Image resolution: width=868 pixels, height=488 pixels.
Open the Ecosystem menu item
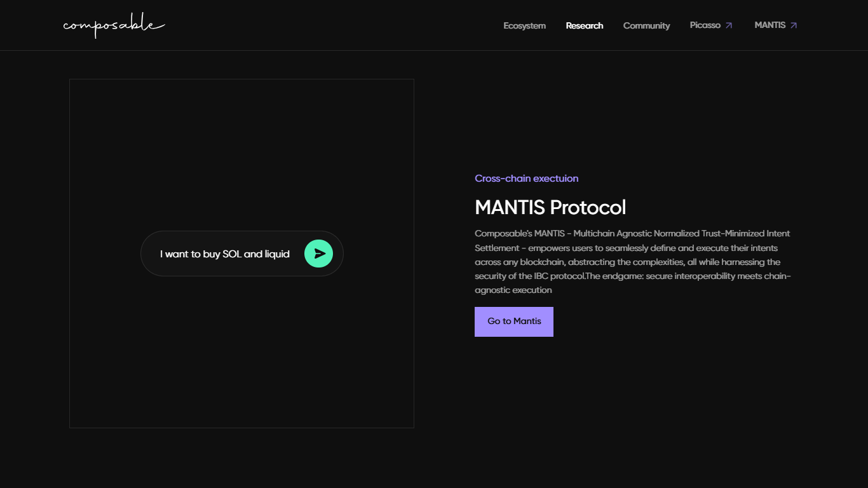tap(524, 25)
